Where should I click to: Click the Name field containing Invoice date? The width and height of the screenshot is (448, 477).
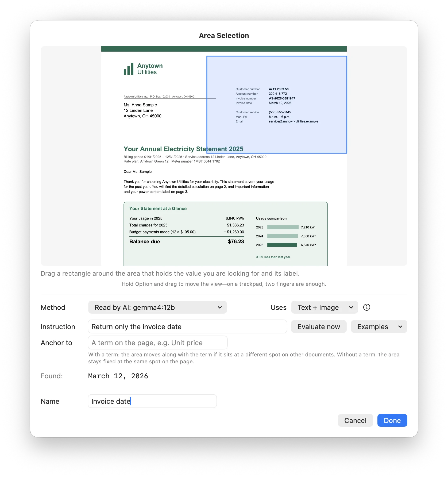(x=152, y=401)
